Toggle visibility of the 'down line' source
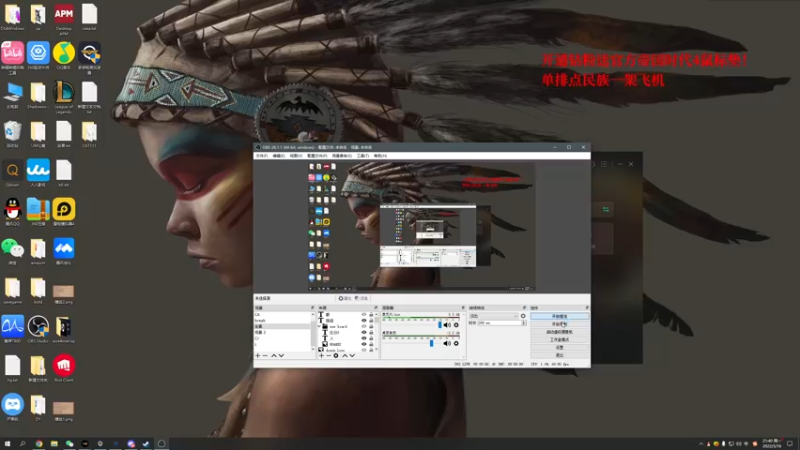This screenshot has width=800, height=450. point(364,350)
